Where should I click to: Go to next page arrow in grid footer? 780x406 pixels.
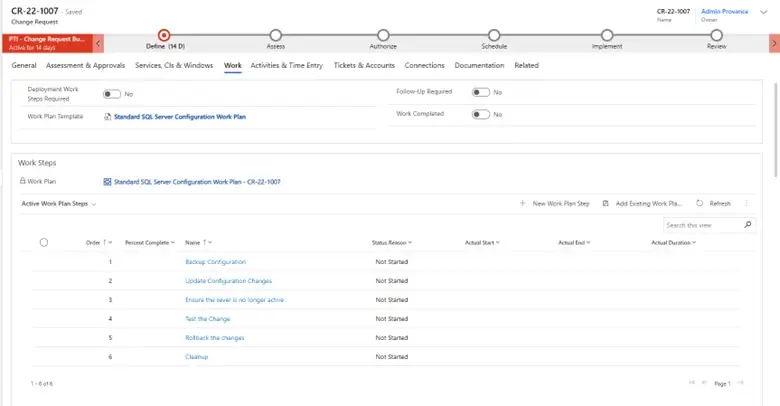pyautogui.click(x=741, y=383)
